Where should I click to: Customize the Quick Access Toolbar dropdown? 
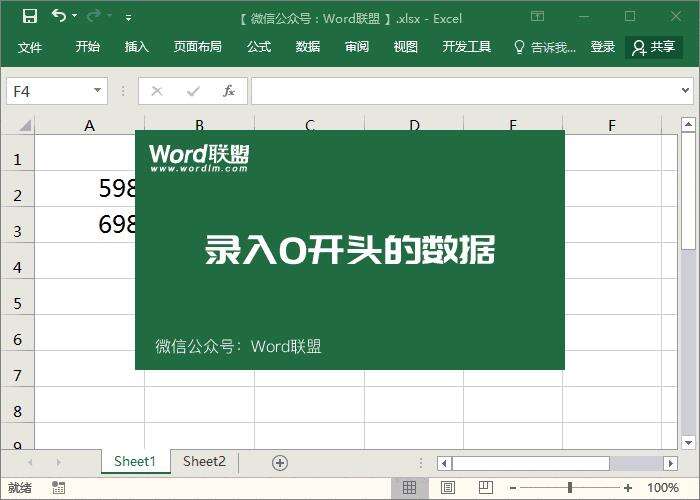click(129, 18)
